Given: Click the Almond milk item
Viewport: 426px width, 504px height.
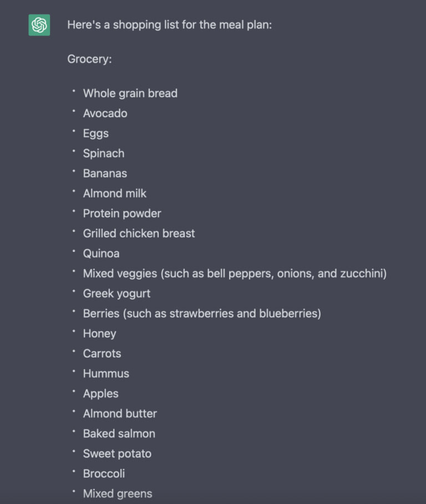Looking at the screenshot, I should coord(115,193).
